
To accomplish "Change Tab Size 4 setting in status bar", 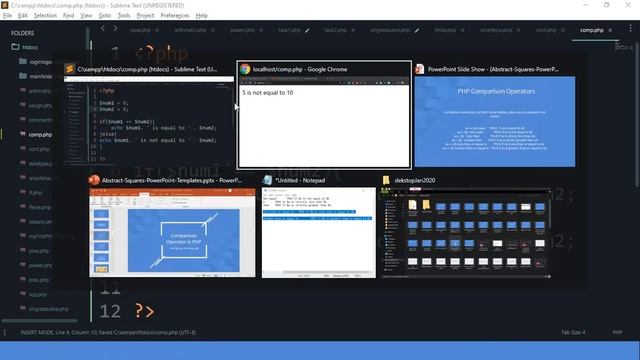I will [573, 332].
